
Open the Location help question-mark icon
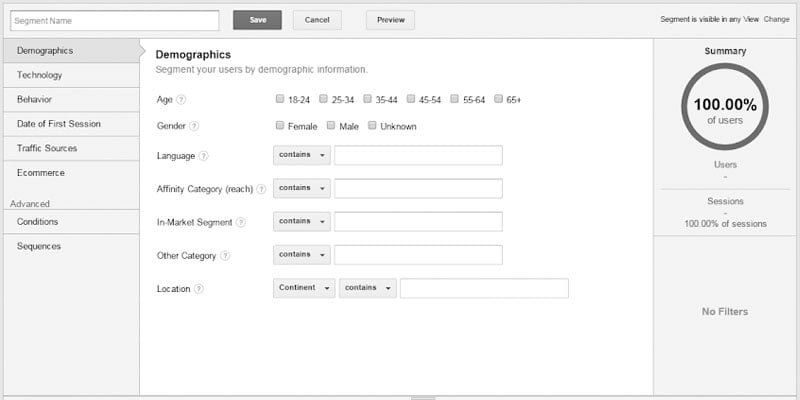[199, 289]
